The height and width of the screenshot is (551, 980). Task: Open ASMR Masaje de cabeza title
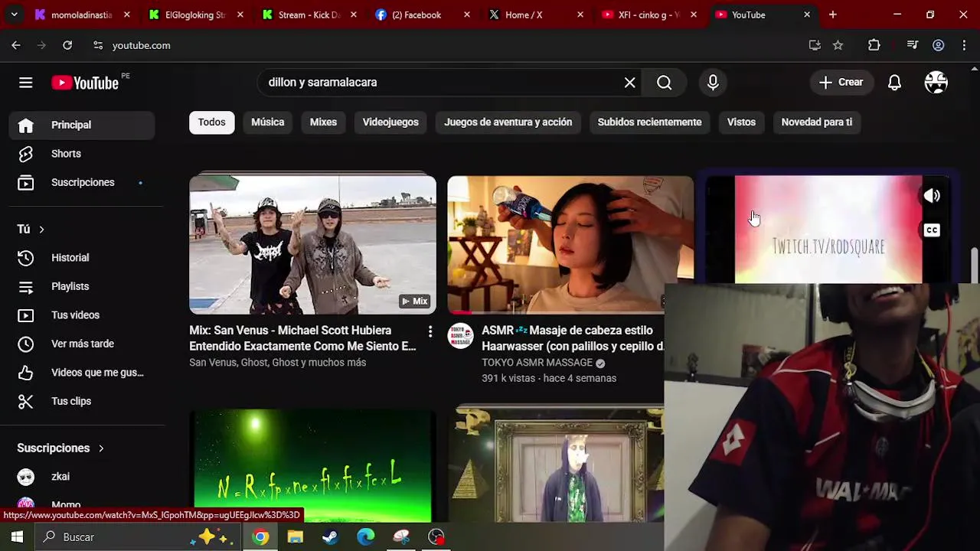click(x=573, y=338)
